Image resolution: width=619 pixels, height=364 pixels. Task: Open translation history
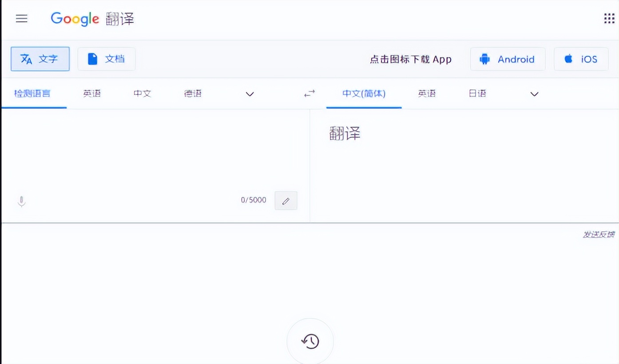point(310,341)
